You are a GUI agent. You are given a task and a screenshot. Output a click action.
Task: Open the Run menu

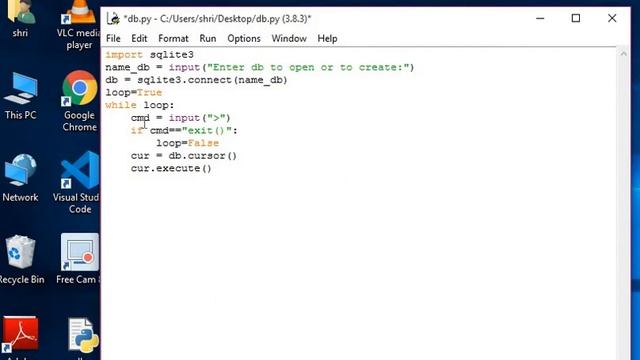[207, 38]
